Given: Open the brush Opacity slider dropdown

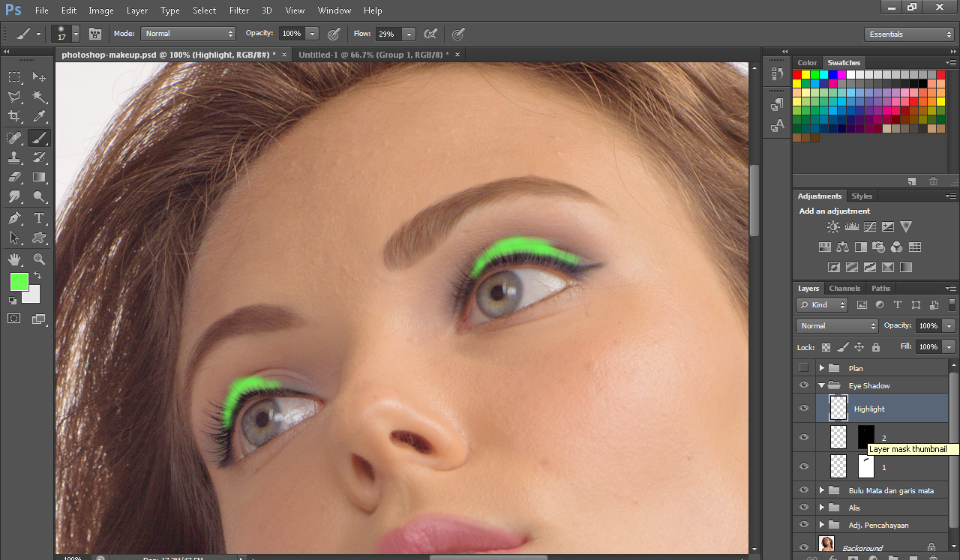Looking at the screenshot, I should [312, 34].
